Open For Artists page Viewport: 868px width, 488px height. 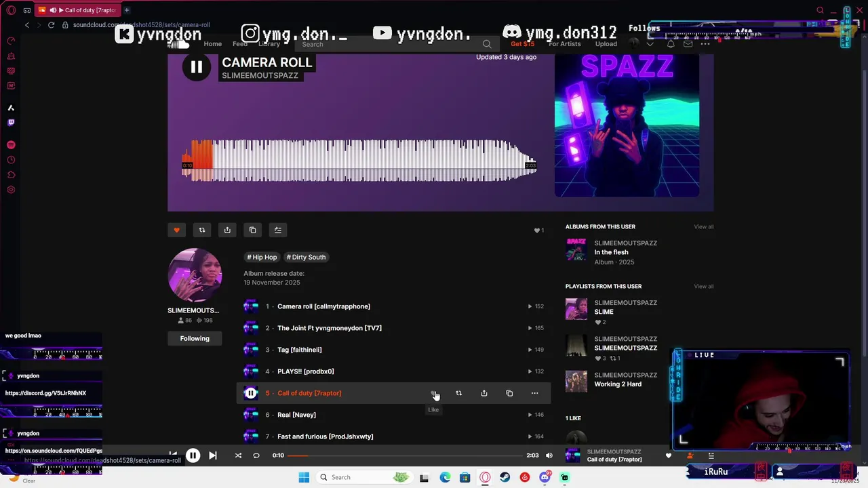565,44
